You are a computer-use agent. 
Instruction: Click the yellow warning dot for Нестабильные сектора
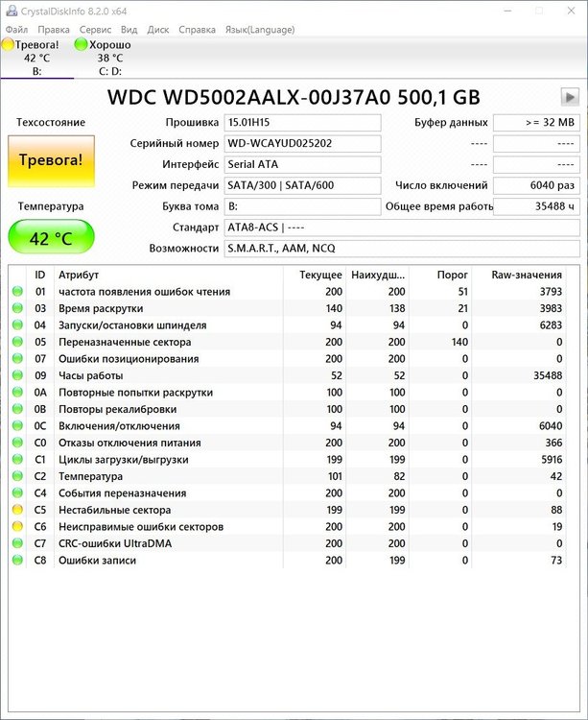pos(17,510)
